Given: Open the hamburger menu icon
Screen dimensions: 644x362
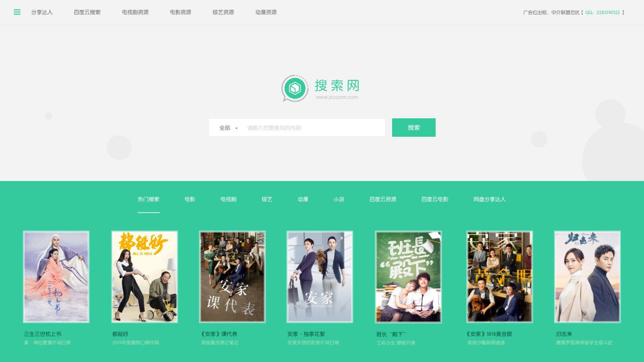Looking at the screenshot, I should click(x=17, y=12).
